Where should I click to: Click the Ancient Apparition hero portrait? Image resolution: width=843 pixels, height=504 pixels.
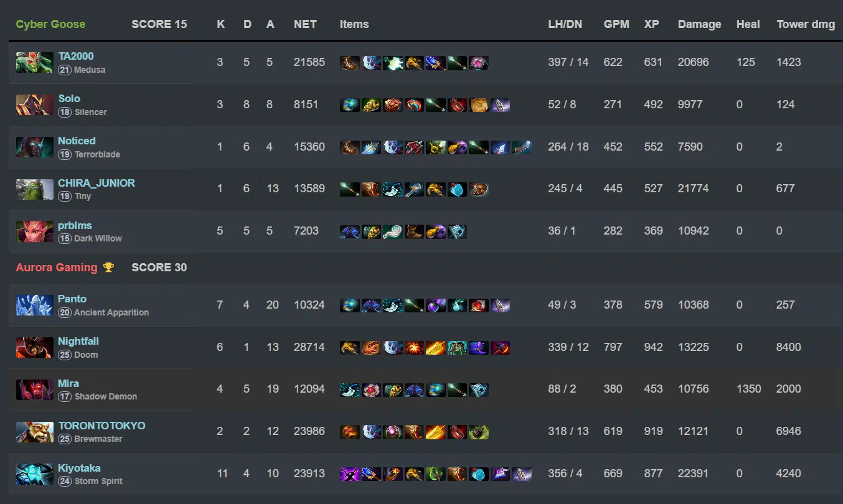tap(34, 306)
